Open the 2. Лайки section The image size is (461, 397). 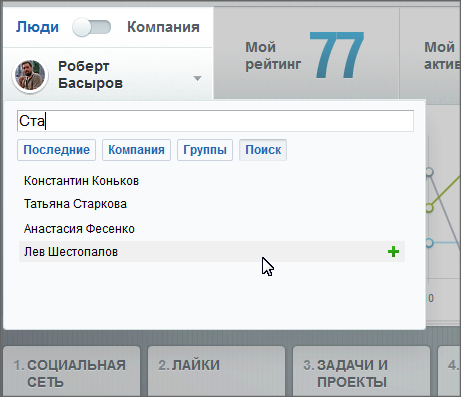coord(216,371)
